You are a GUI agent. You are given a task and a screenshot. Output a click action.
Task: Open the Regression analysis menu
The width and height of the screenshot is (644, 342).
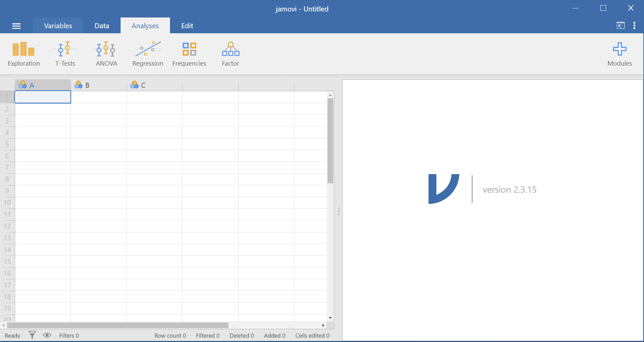point(147,54)
